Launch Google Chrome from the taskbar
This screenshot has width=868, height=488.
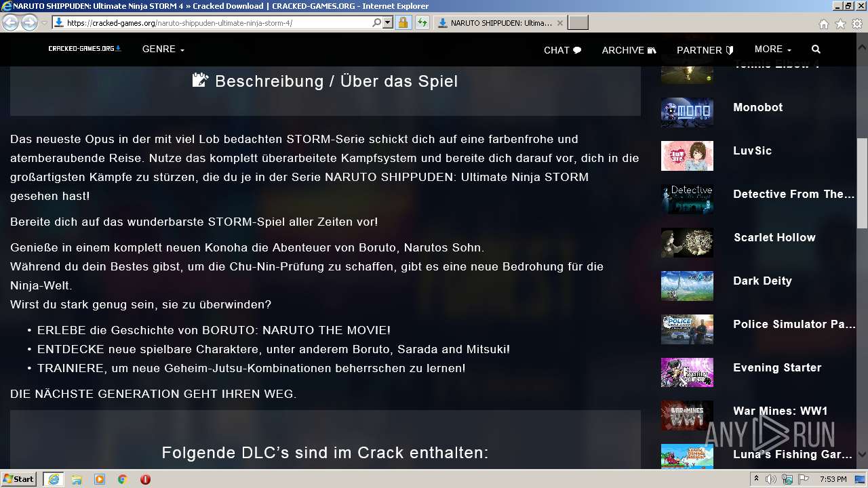coord(123,479)
